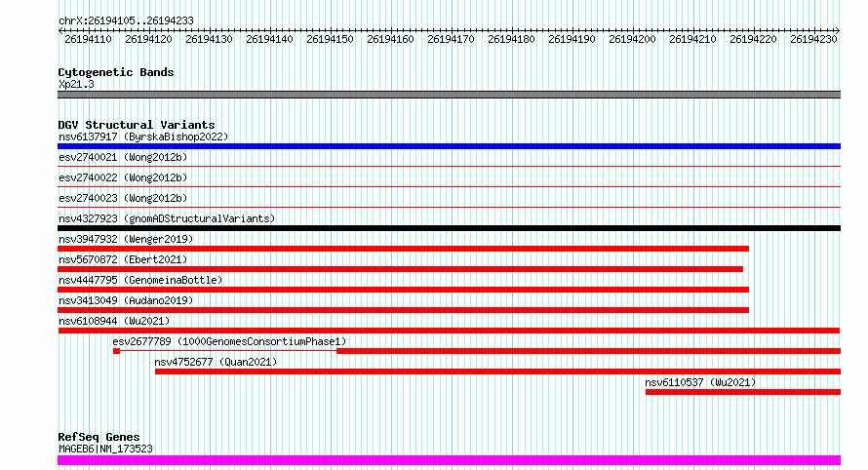Click ruler position 26194140
868x470 pixels.
click(269, 39)
